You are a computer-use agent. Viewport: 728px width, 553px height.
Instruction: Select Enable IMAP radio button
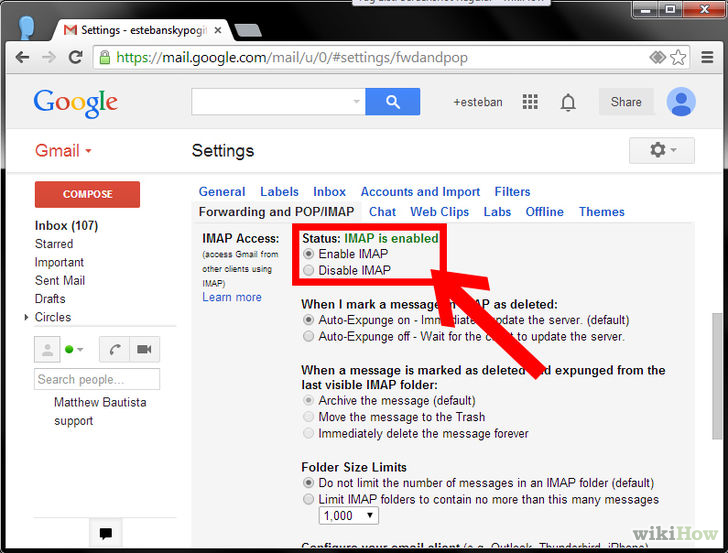(x=308, y=254)
